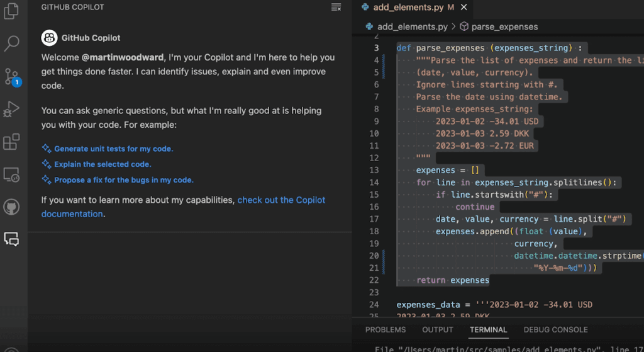Open the GitHub view in activity bar

(x=11, y=207)
